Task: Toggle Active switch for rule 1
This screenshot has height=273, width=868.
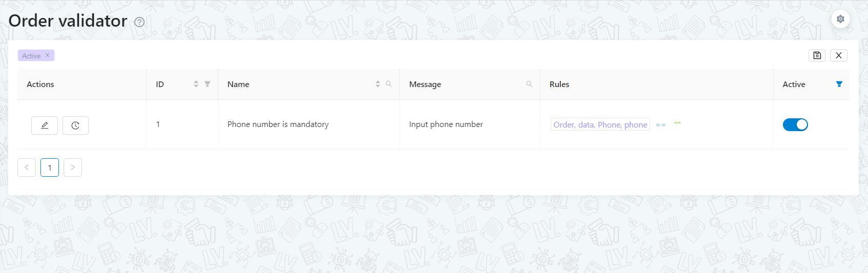Action: tap(795, 124)
